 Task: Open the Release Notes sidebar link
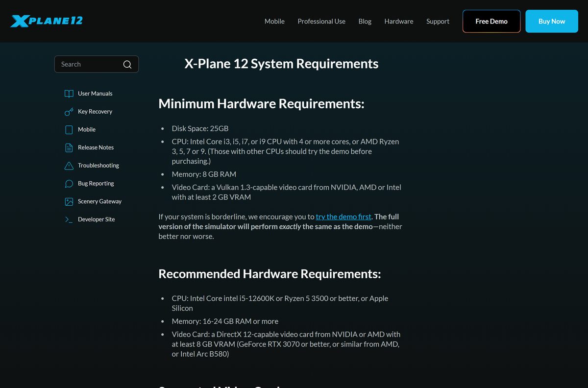(x=96, y=147)
